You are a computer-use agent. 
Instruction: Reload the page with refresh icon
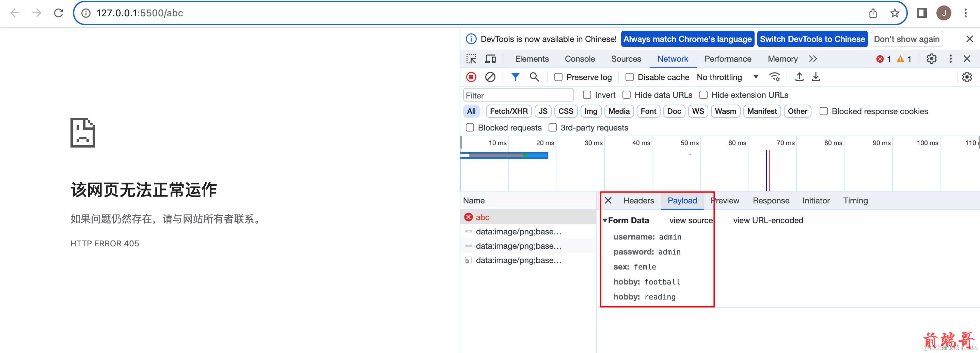pyautogui.click(x=59, y=13)
